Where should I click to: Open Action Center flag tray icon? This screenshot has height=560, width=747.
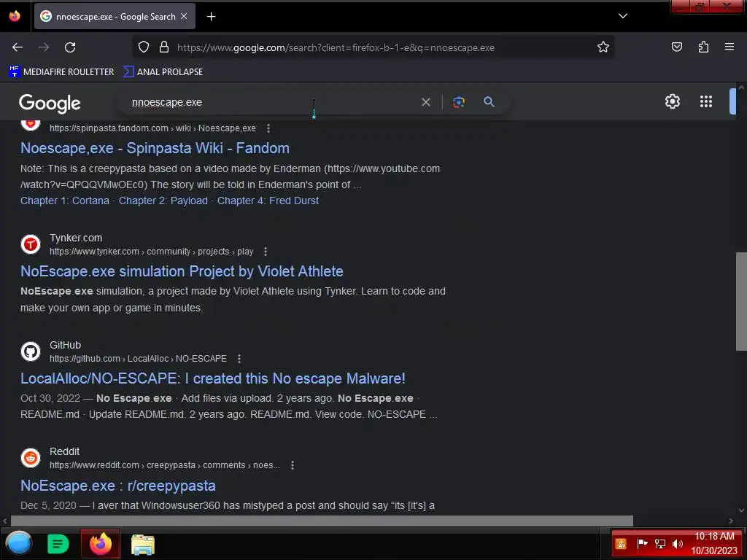pyautogui.click(x=642, y=543)
